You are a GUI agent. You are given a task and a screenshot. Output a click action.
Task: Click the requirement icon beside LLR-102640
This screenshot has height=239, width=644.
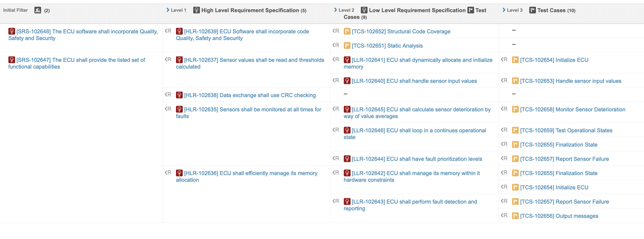point(347,81)
